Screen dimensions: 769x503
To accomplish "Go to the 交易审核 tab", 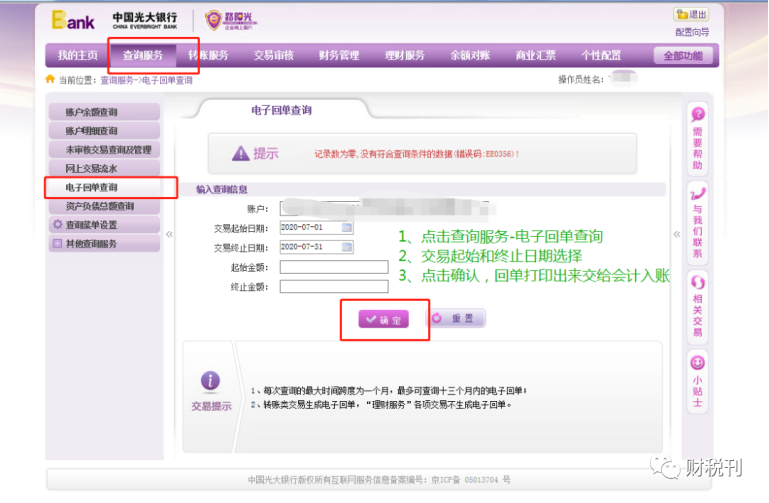I will pos(274,55).
